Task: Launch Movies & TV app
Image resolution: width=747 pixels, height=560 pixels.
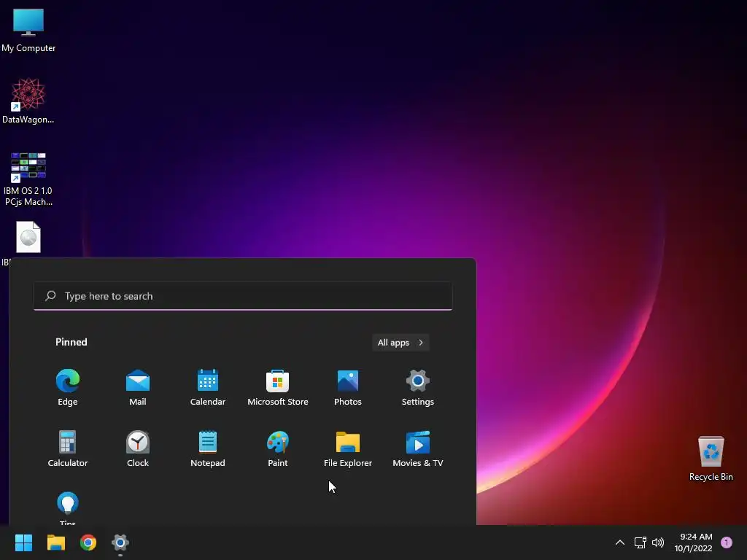Action: pyautogui.click(x=418, y=448)
